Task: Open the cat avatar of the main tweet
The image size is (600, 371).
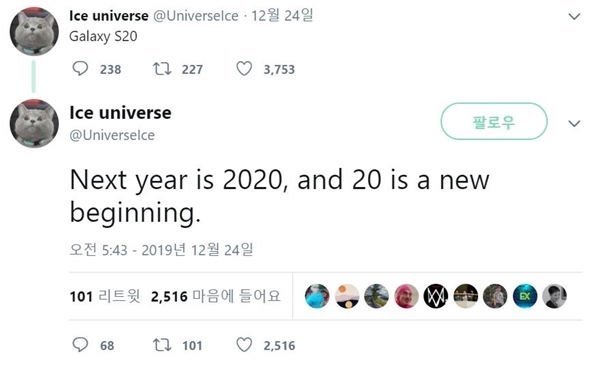Action: tap(34, 123)
